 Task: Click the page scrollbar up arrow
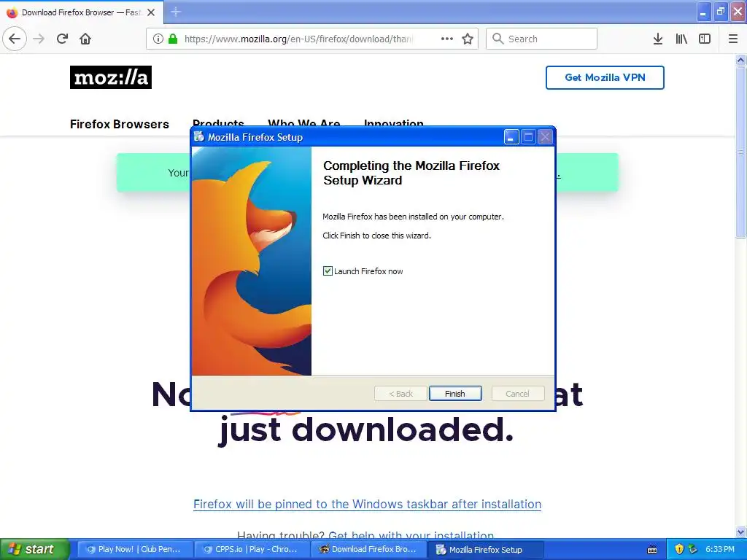click(x=740, y=60)
